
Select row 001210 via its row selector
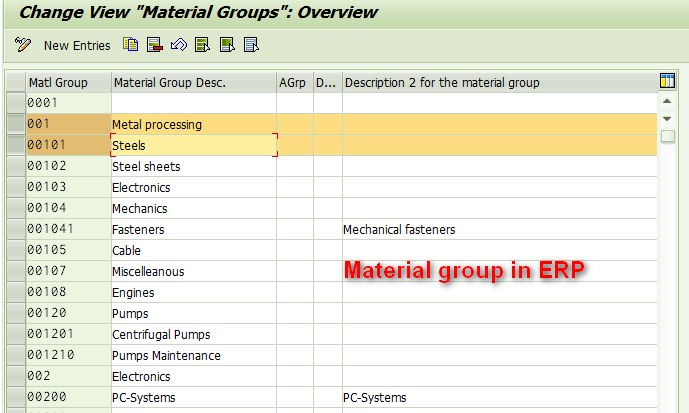click(x=16, y=355)
